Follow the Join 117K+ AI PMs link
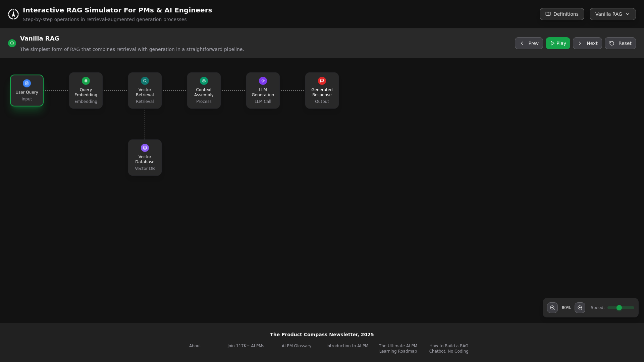Screen dimensions: 644x362 [245, 346]
